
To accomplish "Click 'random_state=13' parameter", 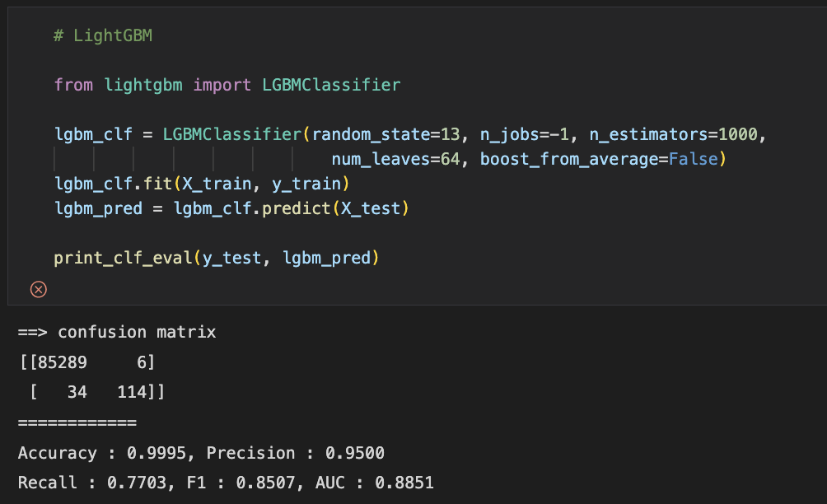I will click(x=386, y=134).
